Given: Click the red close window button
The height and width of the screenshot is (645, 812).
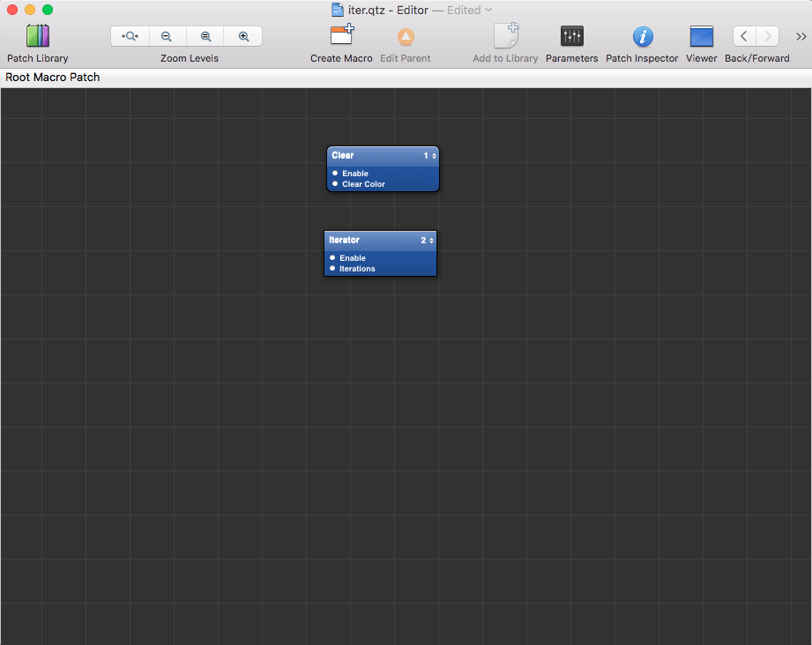Looking at the screenshot, I should coord(12,10).
